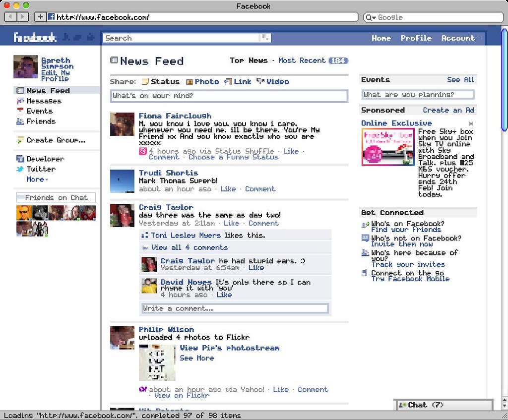Click the Friends icon in the sidebar
The height and width of the screenshot is (420, 508).
tap(20, 121)
